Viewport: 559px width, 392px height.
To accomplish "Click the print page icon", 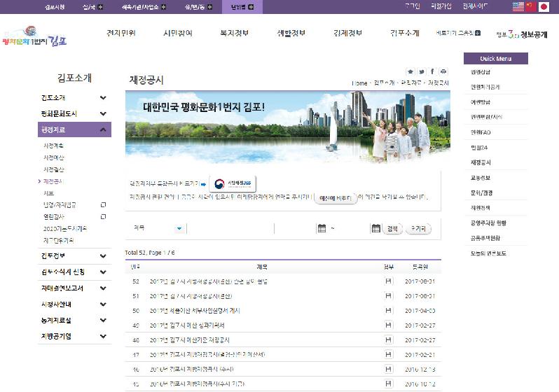I will pos(444,71).
